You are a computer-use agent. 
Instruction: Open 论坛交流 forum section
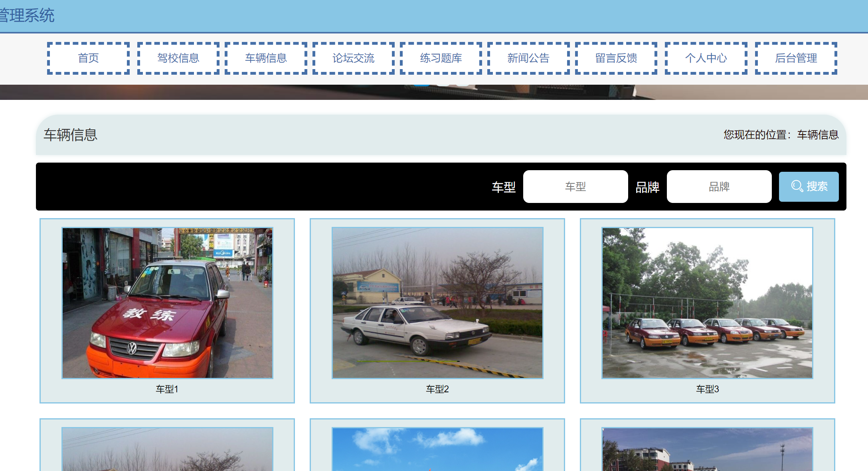coord(353,58)
